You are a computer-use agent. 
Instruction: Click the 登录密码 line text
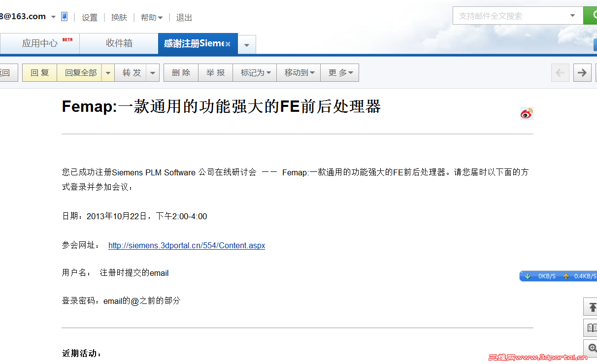(121, 300)
